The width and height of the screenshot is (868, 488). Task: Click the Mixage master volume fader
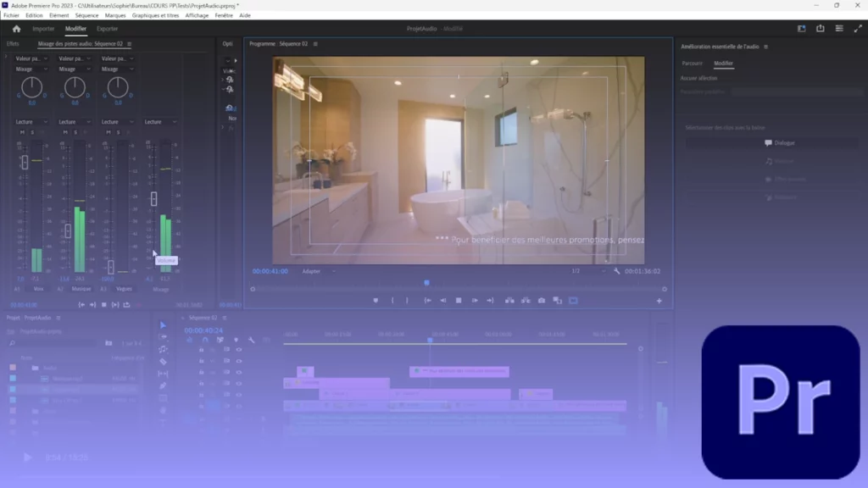tap(153, 197)
